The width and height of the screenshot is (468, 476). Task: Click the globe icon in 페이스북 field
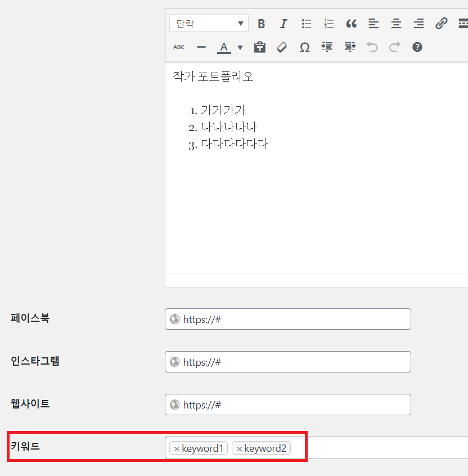point(175,319)
